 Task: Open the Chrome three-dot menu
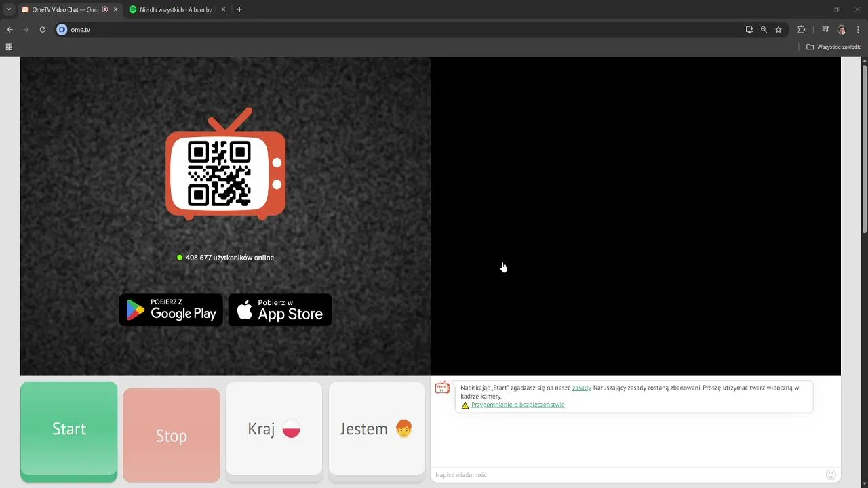[859, 30]
